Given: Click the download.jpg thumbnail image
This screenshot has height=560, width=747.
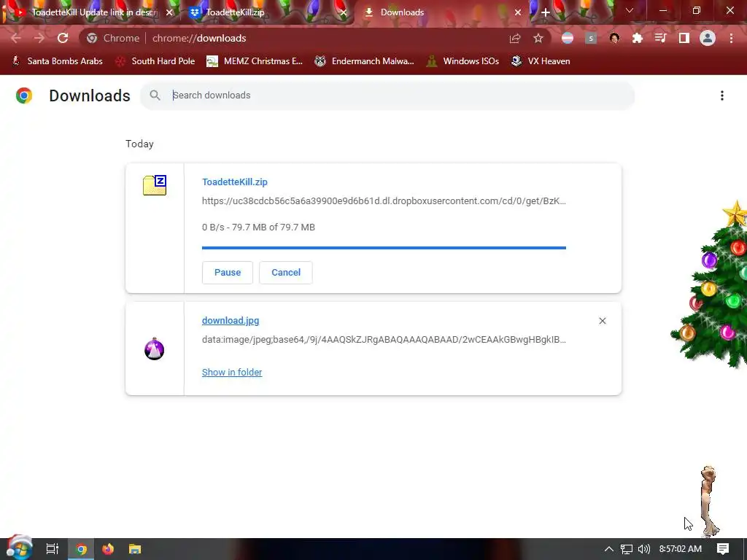Looking at the screenshot, I should tap(155, 349).
